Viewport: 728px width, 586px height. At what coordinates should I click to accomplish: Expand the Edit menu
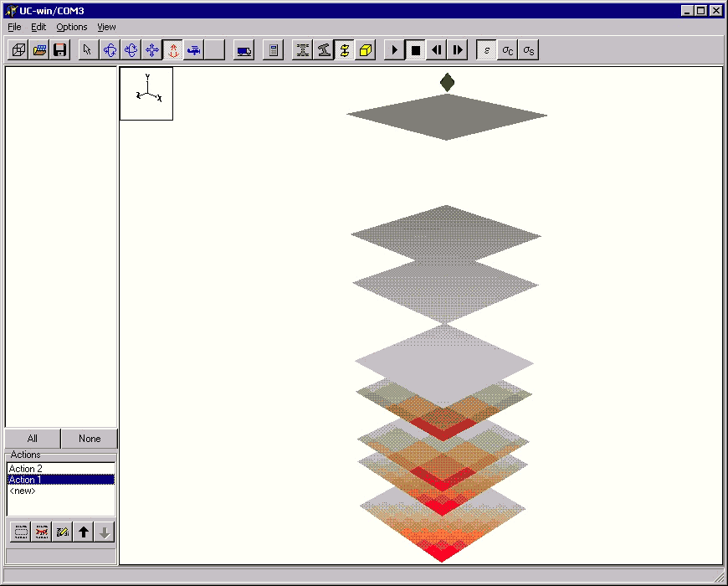coord(38,27)
